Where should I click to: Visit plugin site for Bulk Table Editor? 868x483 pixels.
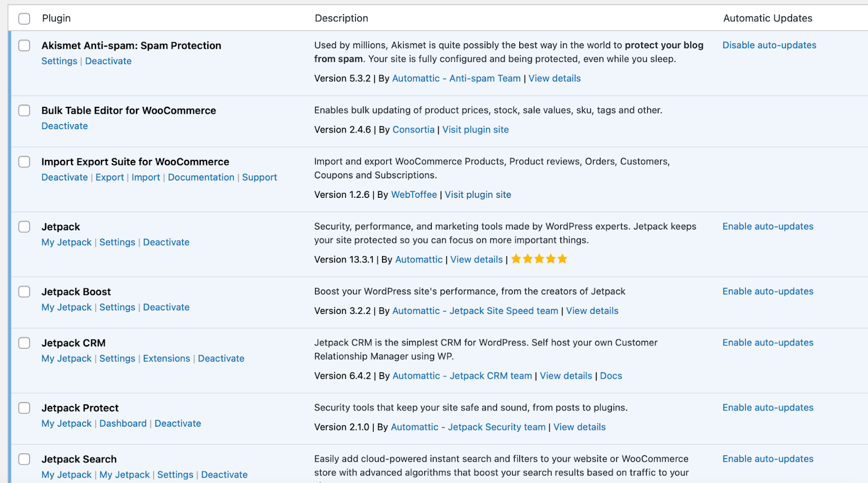476,130
